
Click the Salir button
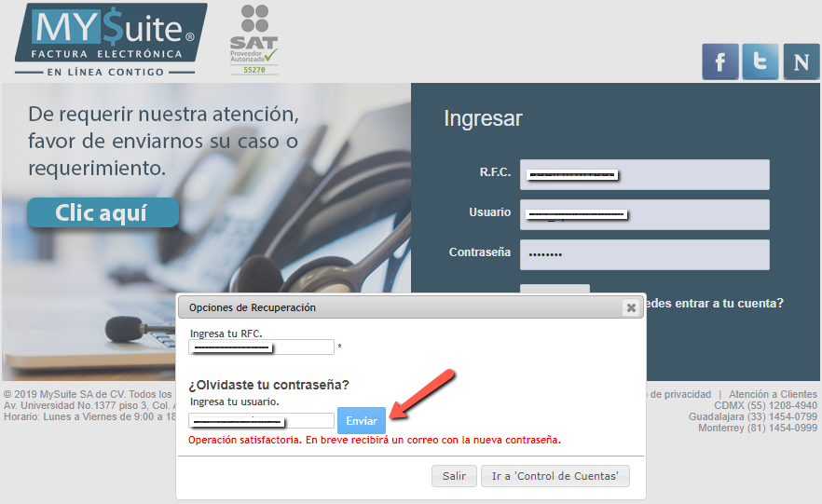pos(454,476)
